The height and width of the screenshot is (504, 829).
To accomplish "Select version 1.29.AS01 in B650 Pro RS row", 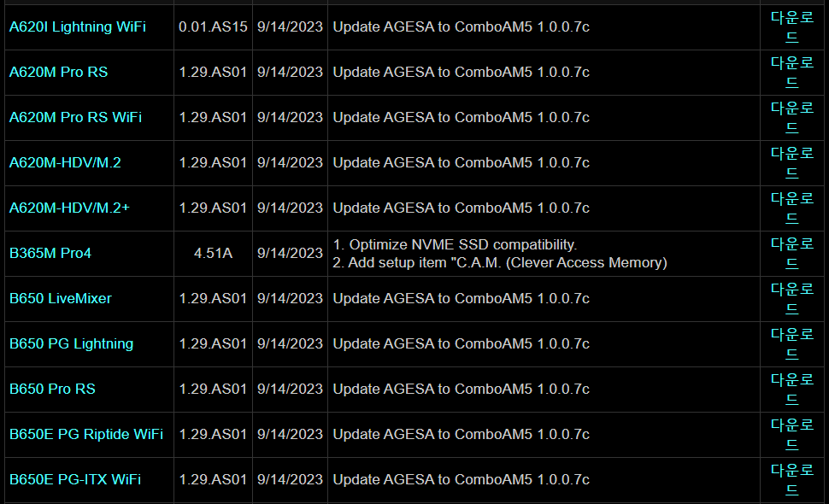I will [x=213, y=390].
